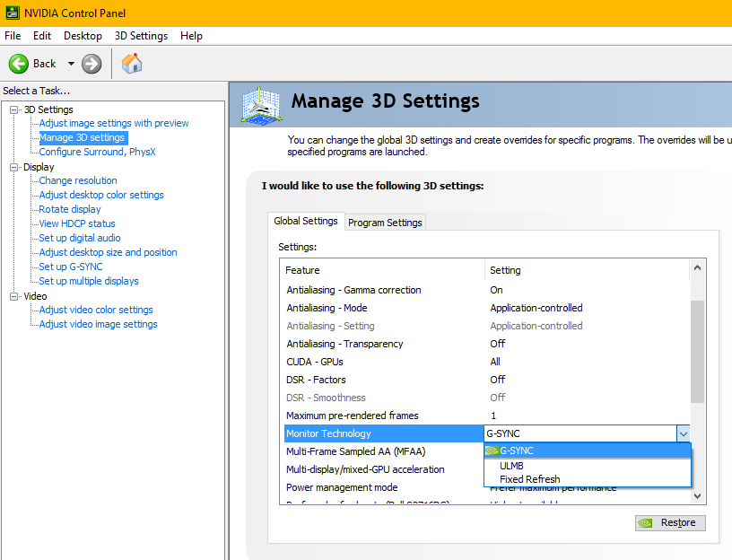Select the Power management mode row
Viewport: 732px width, 560px height.
point(384,487)
